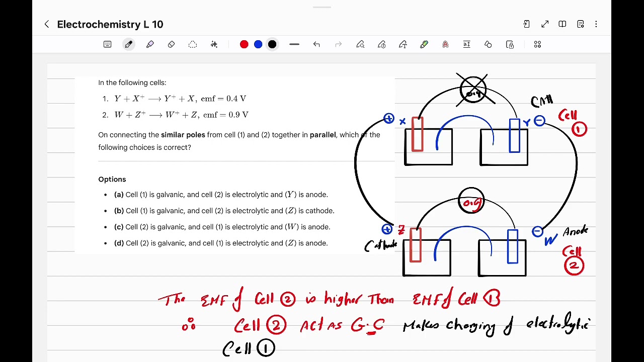
Task: Select the red style stamp tool
Action: click(x=445, y=45)
